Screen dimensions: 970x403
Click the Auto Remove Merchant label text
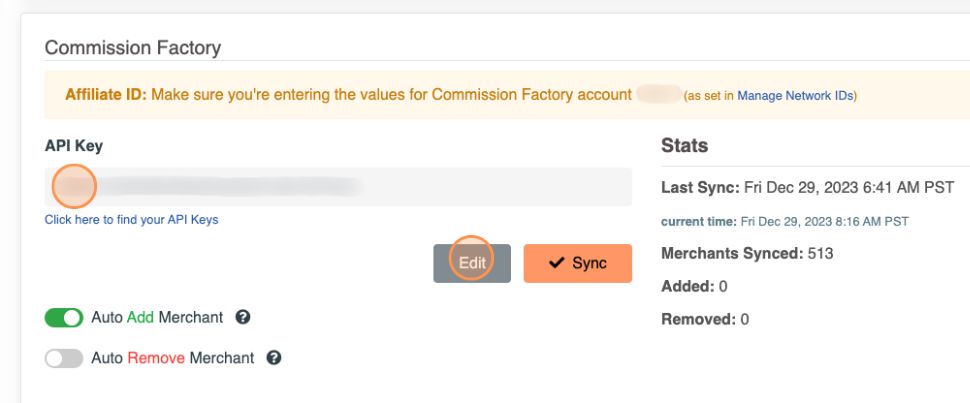point(173,357)
